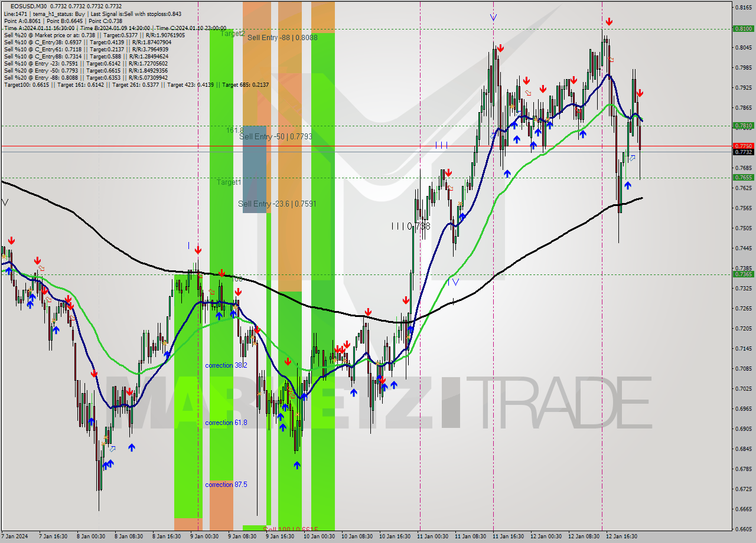Click the '12 Jan 00:30' time axis label
Image resolution: width=756 pixels, height=543 pixels.
[x=546, y=537]
